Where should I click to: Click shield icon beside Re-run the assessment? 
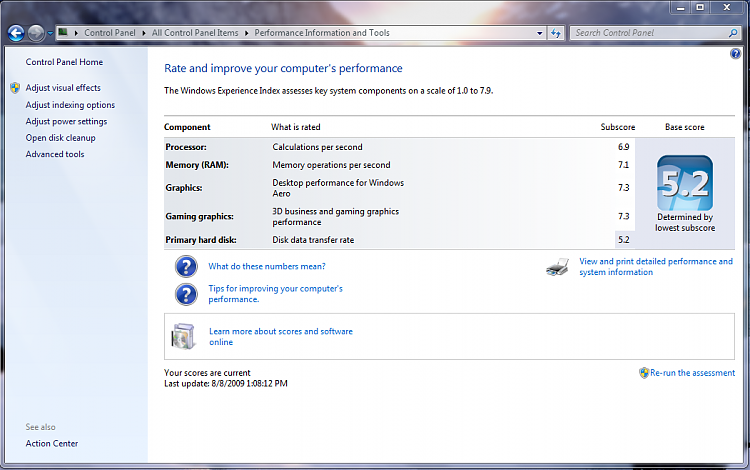[644, 373]
